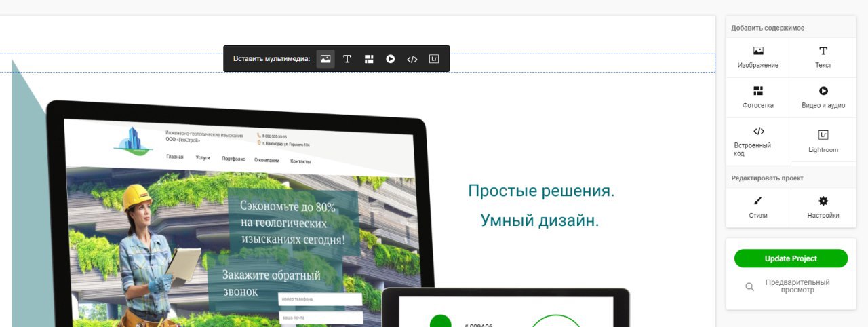Click the preview magnifier icon
868x327 pixels.
click(749, 287)
